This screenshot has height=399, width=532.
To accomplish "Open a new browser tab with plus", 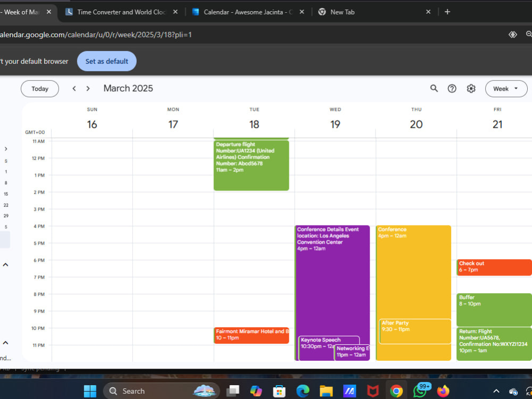I will [447, 12].
